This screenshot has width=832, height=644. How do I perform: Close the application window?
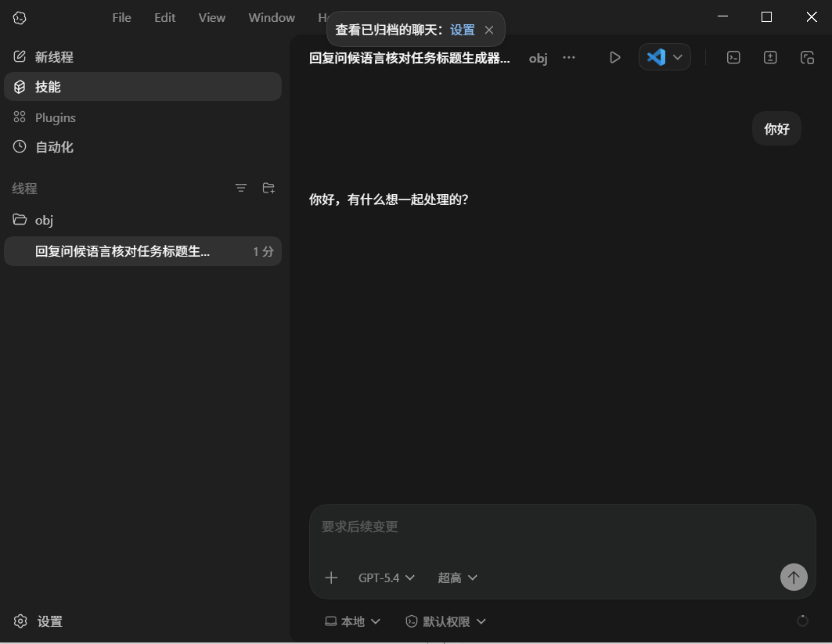coord(812,17)
